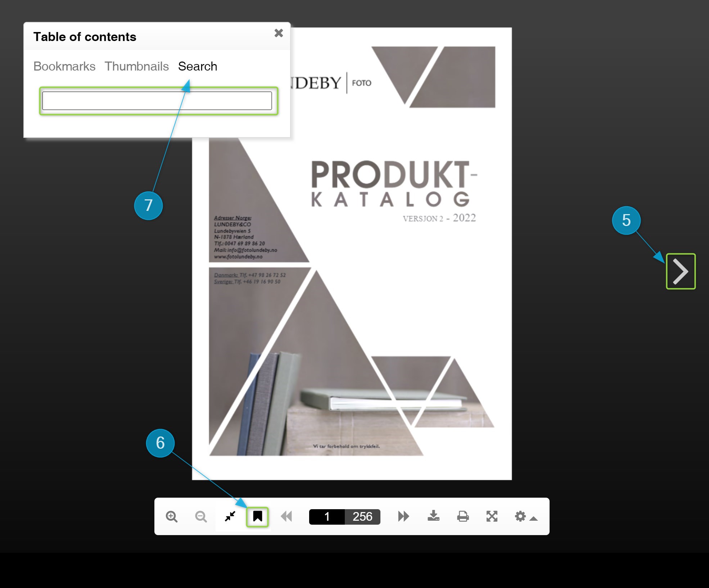Jump to last page with double-right arrows
Screen dimensions: 709x588
coord(403,516)
